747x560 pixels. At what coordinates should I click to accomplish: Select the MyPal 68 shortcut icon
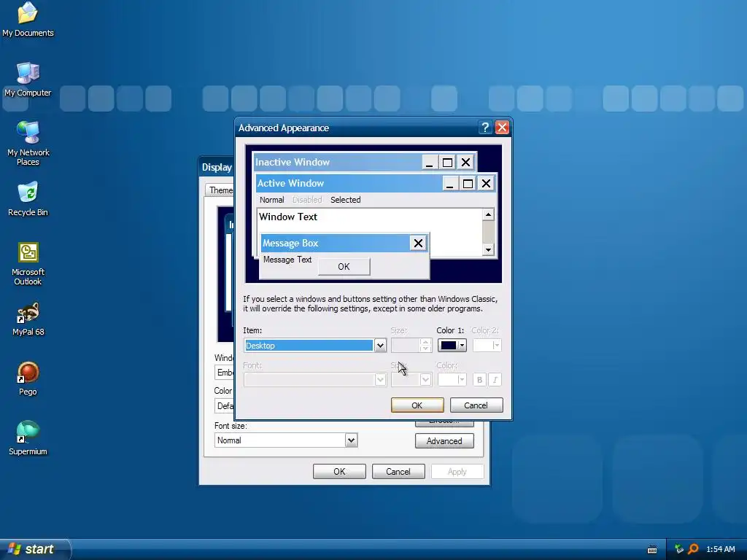(28, 319)
